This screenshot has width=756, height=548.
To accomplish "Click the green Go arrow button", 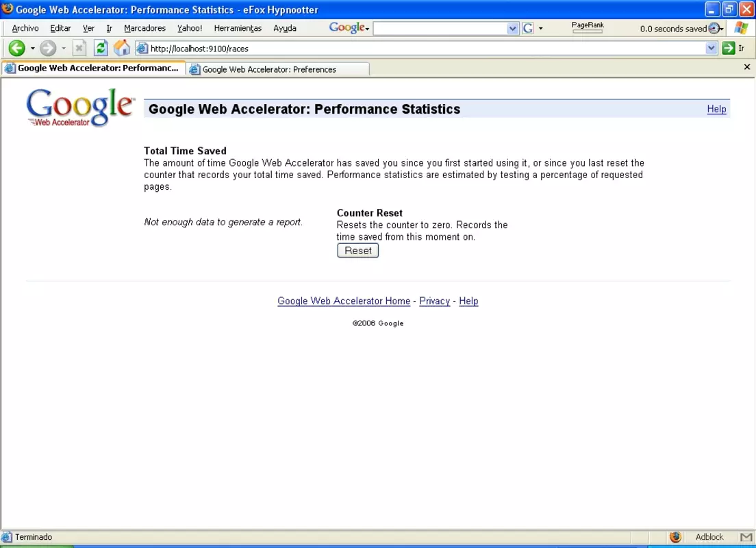I will [728, 48].
